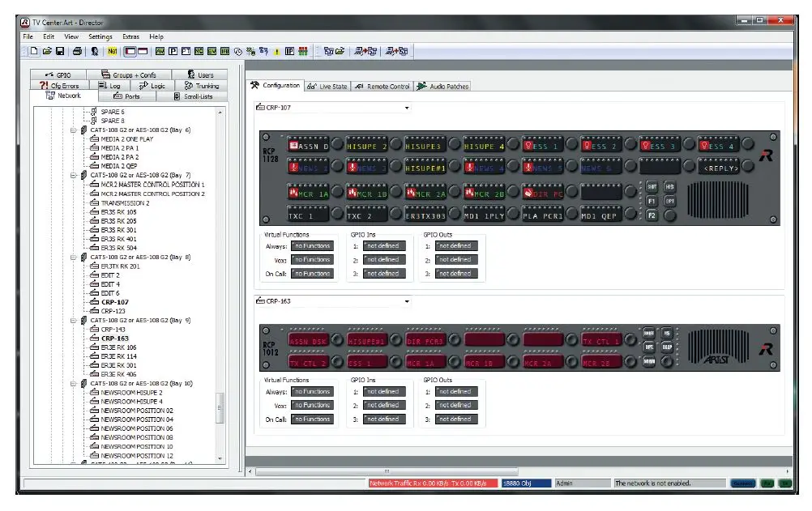Select TRANSMISSION 2 in the tree

tap(125, 203)
